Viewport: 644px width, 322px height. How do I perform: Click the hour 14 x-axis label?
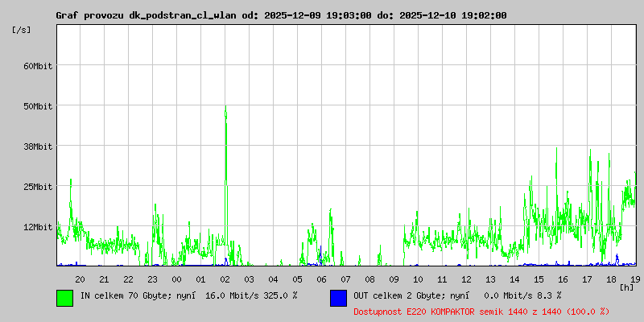(514, 279)
